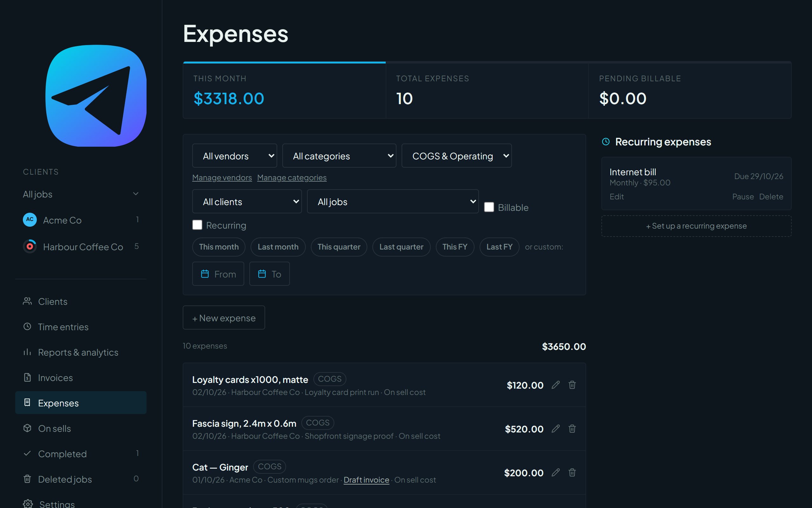Image resolution: width=812 pixels, height=508 pixels.
Task: Click the Time entries clock icon
Action: tap(27, 327)
